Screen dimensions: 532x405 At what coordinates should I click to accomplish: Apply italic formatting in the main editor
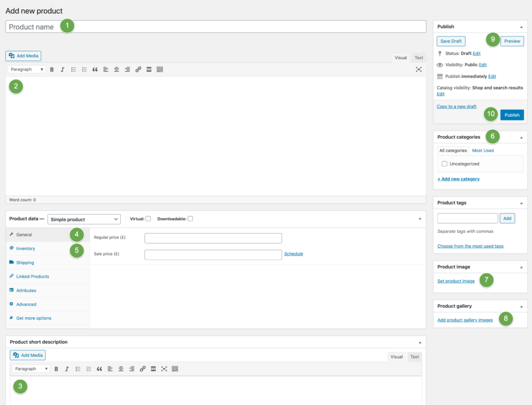62,69
